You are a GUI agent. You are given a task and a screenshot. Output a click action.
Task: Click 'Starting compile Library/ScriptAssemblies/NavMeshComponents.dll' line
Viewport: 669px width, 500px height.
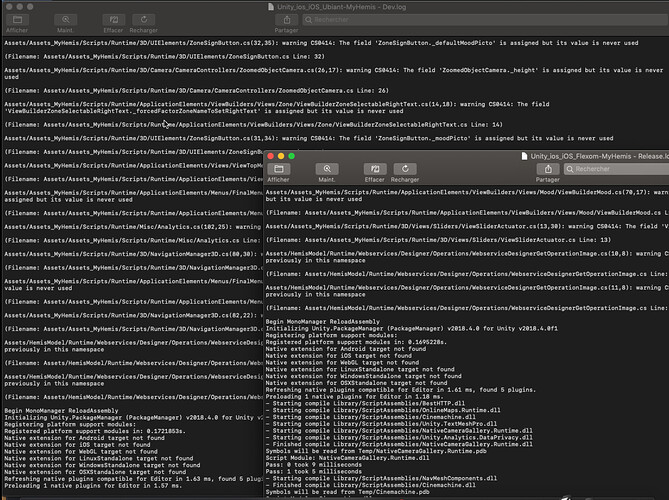pyautogui.click(x=381, y=479)
